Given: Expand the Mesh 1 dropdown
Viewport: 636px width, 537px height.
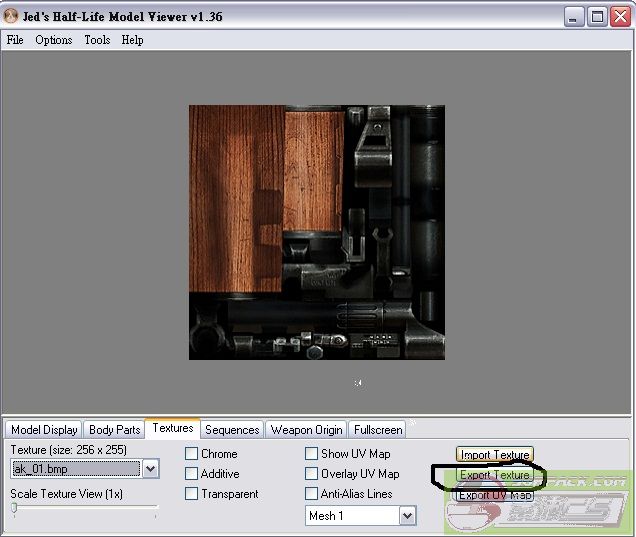Looking at the screenshot, I should pos(407,516).
